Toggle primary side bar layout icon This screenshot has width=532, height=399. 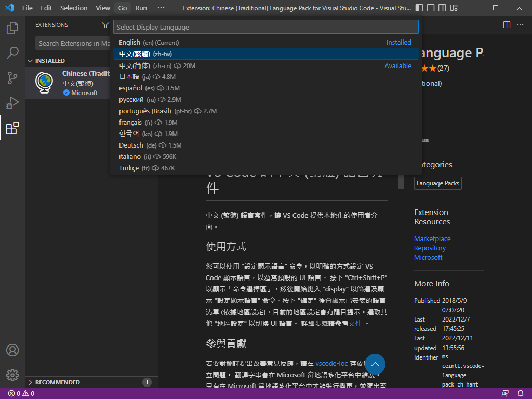(x=419, y=8)
